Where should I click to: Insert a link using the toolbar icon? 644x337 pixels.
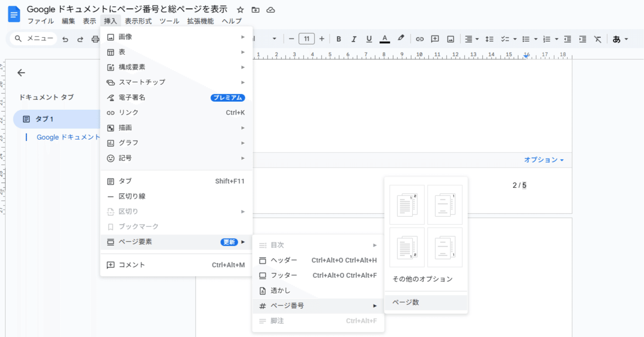[x=420, y=38]
